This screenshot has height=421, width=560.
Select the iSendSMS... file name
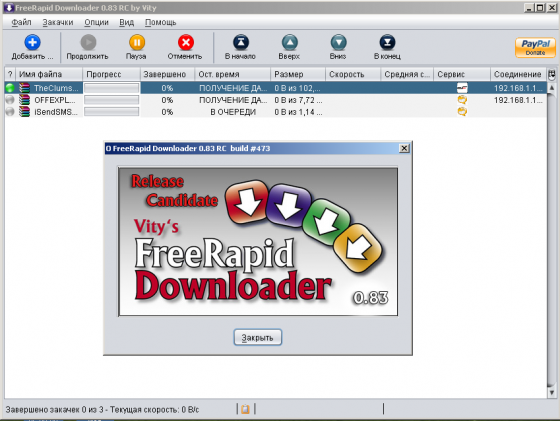pos(56,112)
